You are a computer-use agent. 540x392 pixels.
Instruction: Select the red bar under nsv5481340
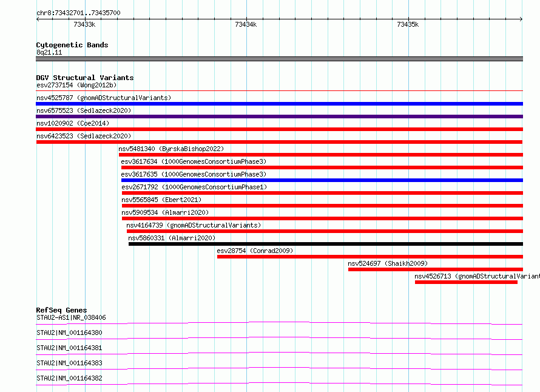click(321, 155)
